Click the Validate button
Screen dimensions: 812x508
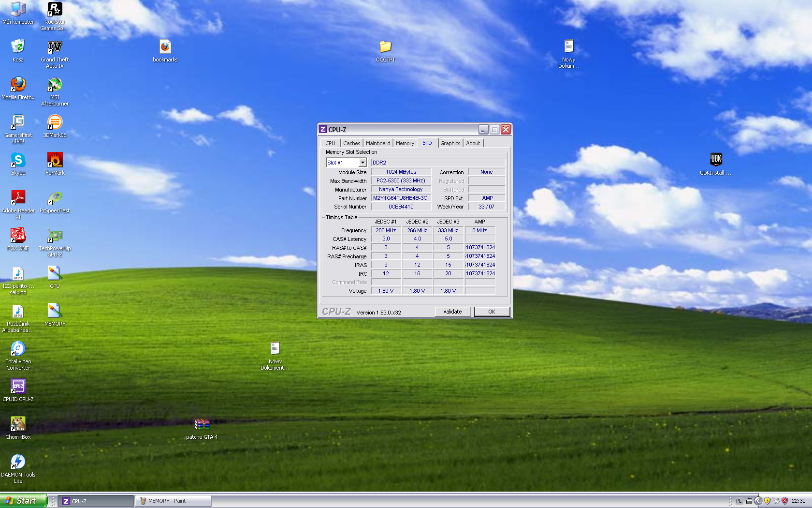(452, 312)
